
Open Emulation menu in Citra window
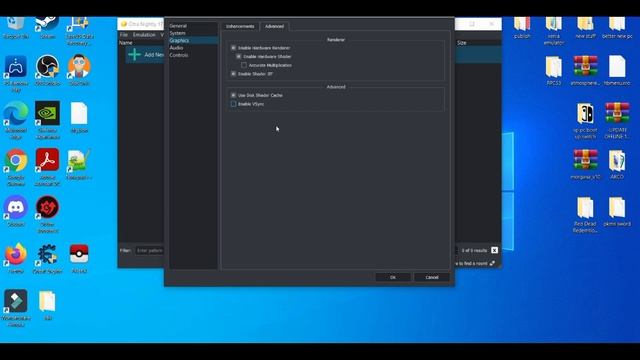click(144, 35)
